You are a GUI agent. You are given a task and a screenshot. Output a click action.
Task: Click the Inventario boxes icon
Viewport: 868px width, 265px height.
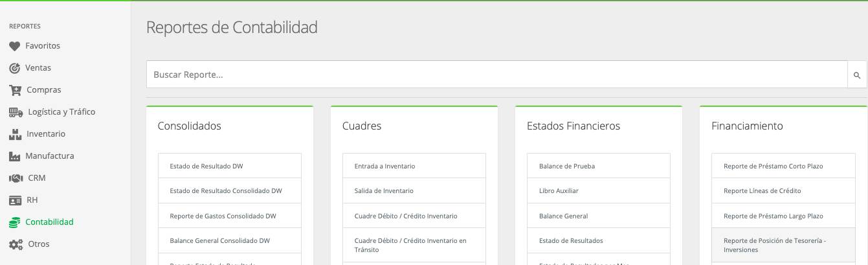[15, 134]
